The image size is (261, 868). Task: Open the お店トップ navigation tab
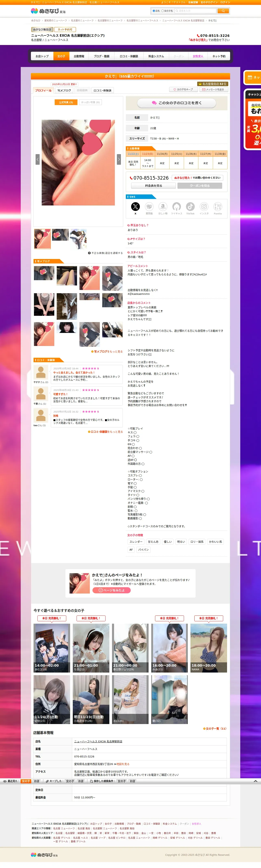pyautogui.click(x=42, y=56)
